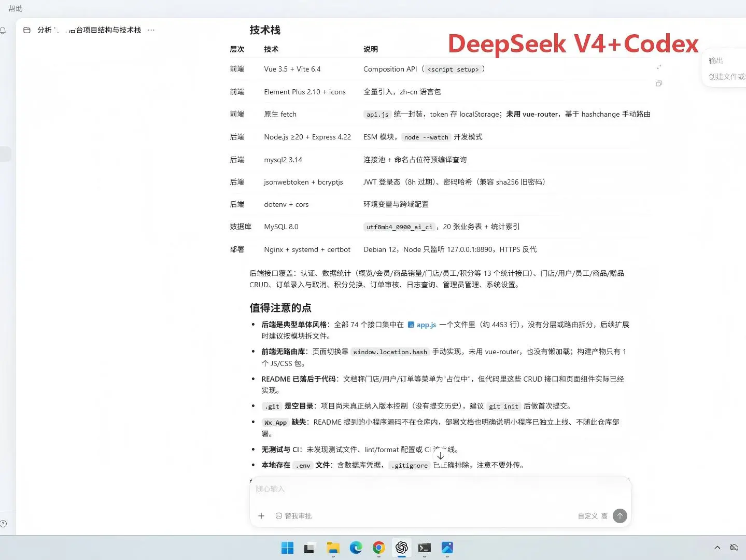
Task: Click the .env code tag
Action: pos(303,465)
